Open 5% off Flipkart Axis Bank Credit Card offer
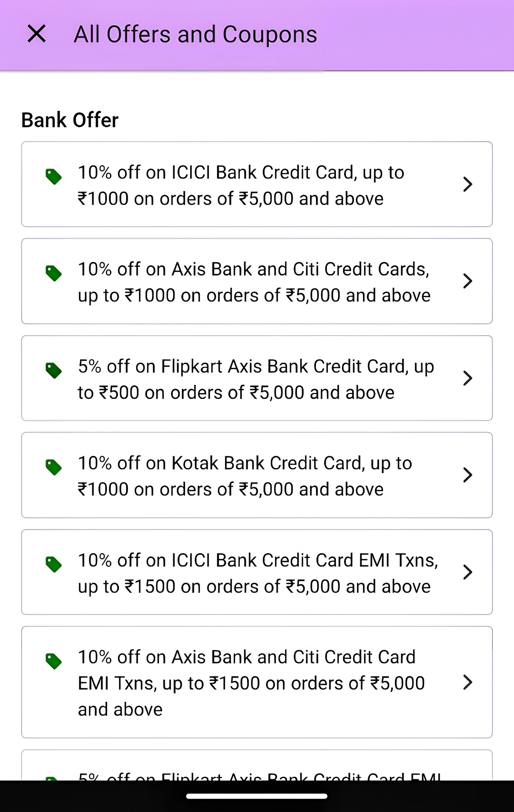This screenshot has width=514, height=812. pos(257,378)
